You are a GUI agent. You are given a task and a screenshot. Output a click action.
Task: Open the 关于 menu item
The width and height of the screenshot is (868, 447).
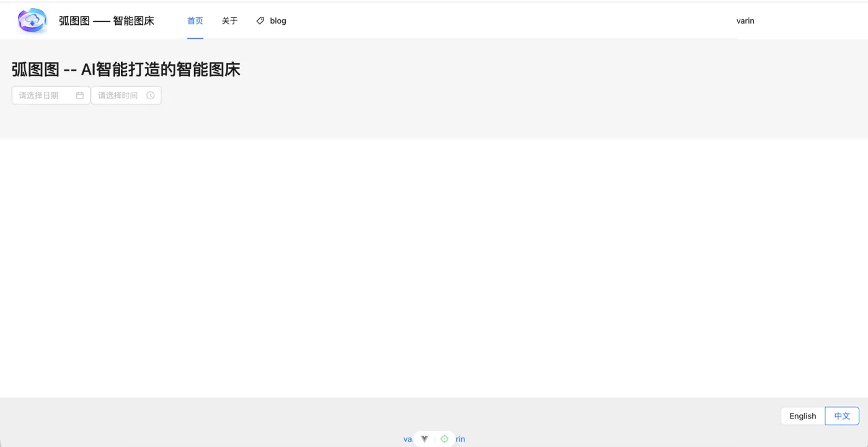(229, 20)
